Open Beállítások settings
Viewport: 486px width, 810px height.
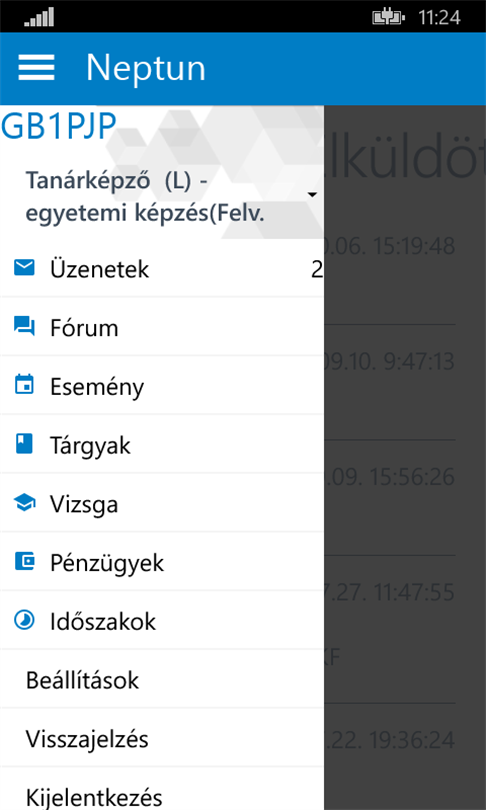click(x=162, y=679)
